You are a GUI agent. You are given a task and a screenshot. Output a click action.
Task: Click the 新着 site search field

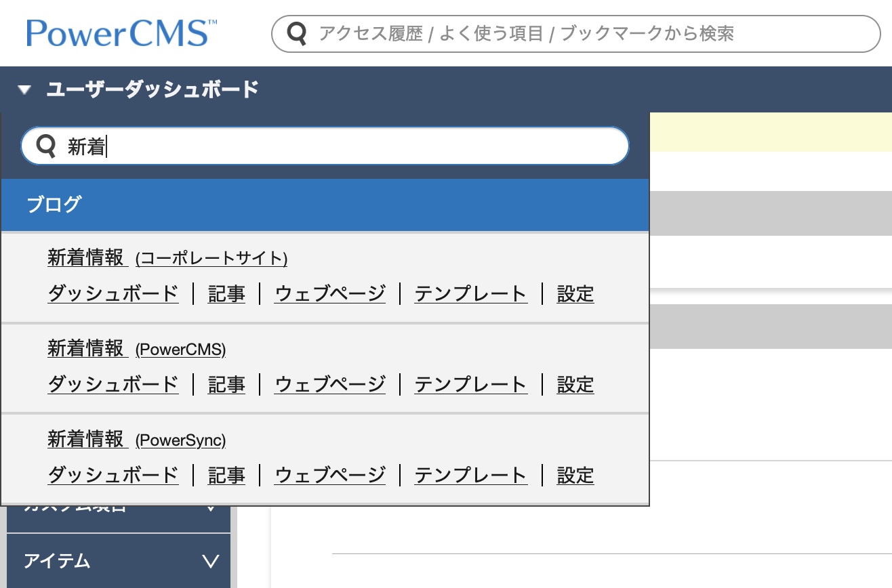[325, 146]
